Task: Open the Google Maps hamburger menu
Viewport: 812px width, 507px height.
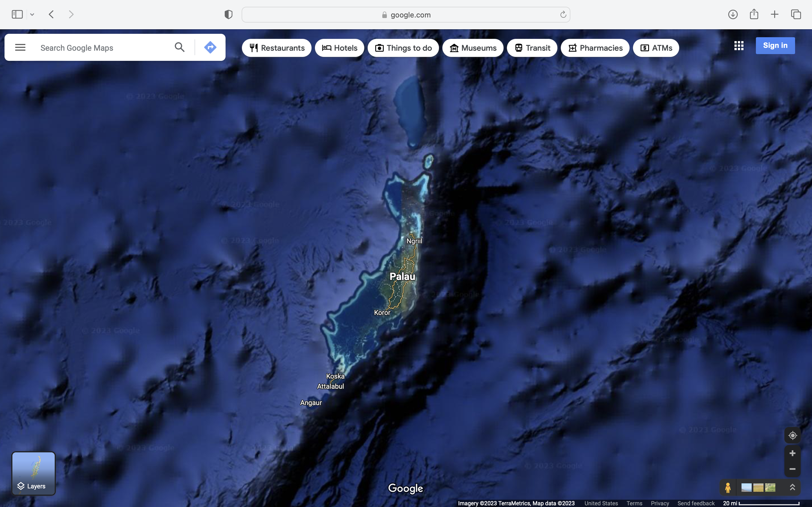Action: tap(20, 47)
